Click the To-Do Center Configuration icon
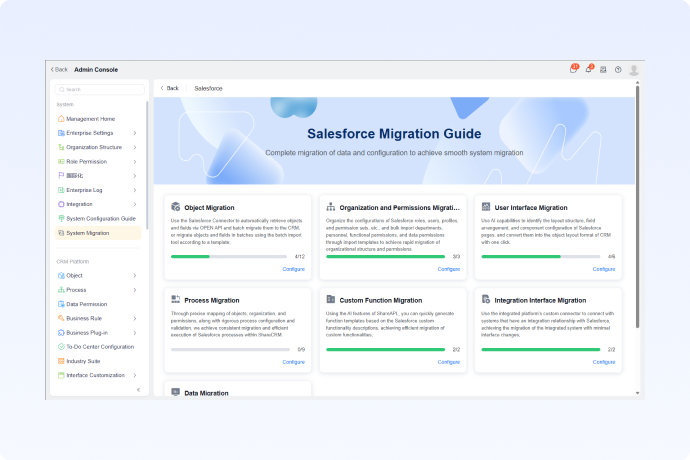This screenshot has height=460, width=690. tap(61, 347)
